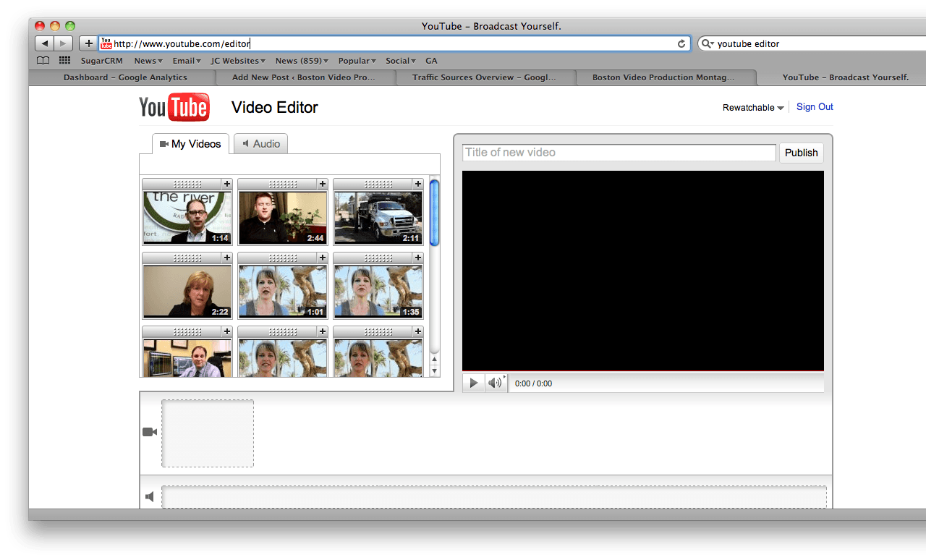The width and height of the screenshot is (926, 560).
Task: Open Top Sites grid icon
Action: click(x=64, y=61)
